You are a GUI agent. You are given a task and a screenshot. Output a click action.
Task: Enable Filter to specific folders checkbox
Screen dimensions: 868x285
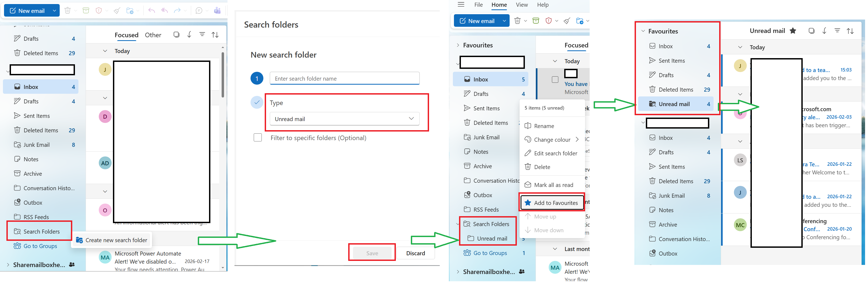point(258,138)
